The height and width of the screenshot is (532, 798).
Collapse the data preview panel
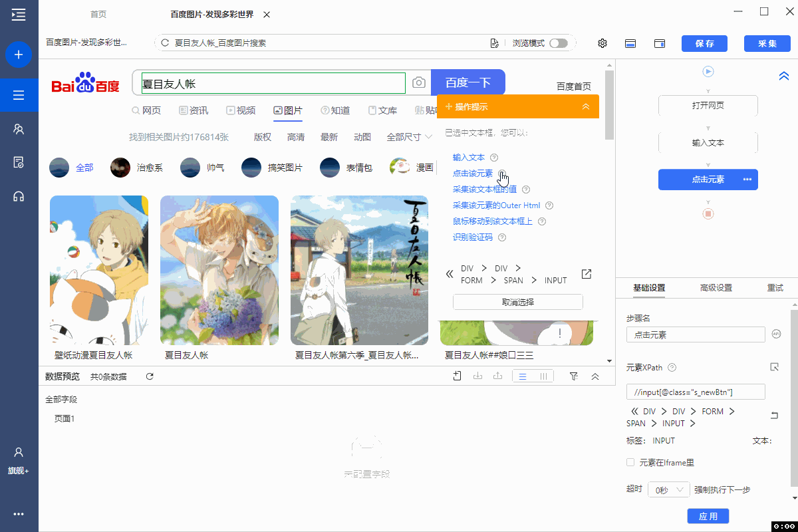[x=595, y=376]
